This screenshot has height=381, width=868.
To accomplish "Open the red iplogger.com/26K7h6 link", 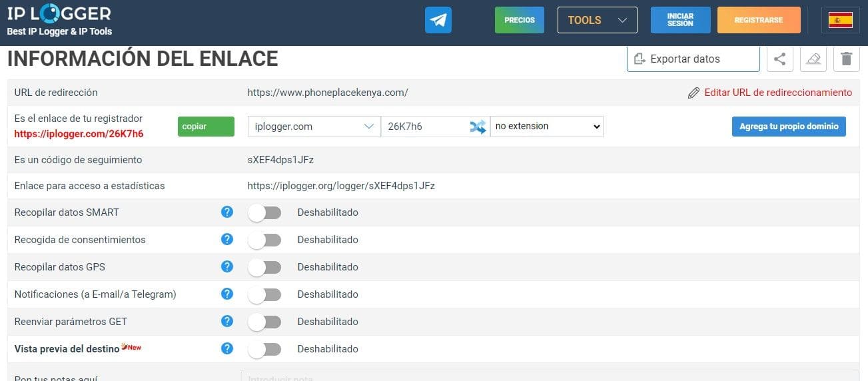I will pos(79,134).
